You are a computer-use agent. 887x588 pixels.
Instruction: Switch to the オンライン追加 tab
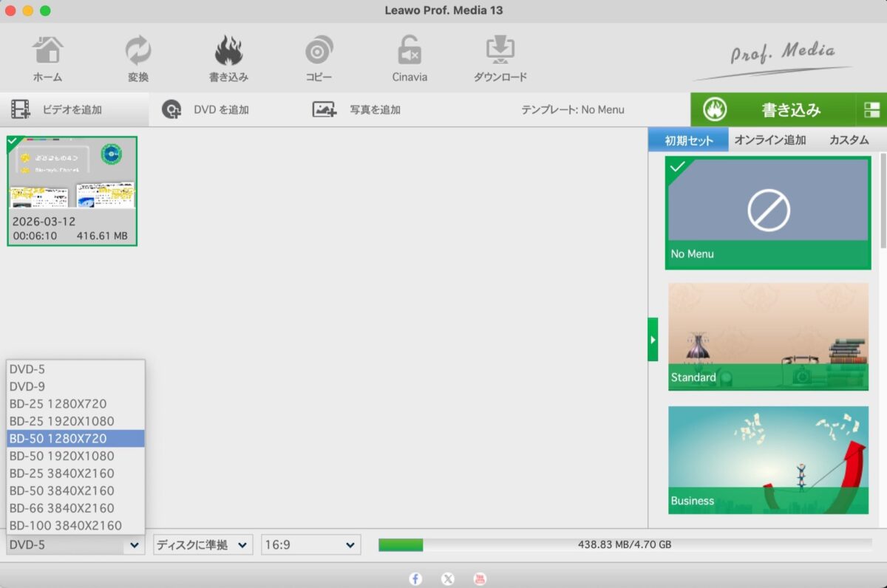[x=769, y=140]
